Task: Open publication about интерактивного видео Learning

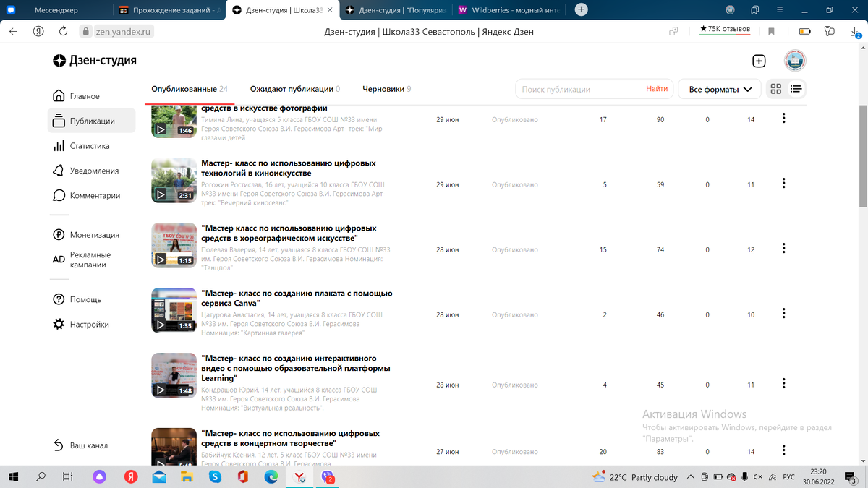Action: coord(296,368)
